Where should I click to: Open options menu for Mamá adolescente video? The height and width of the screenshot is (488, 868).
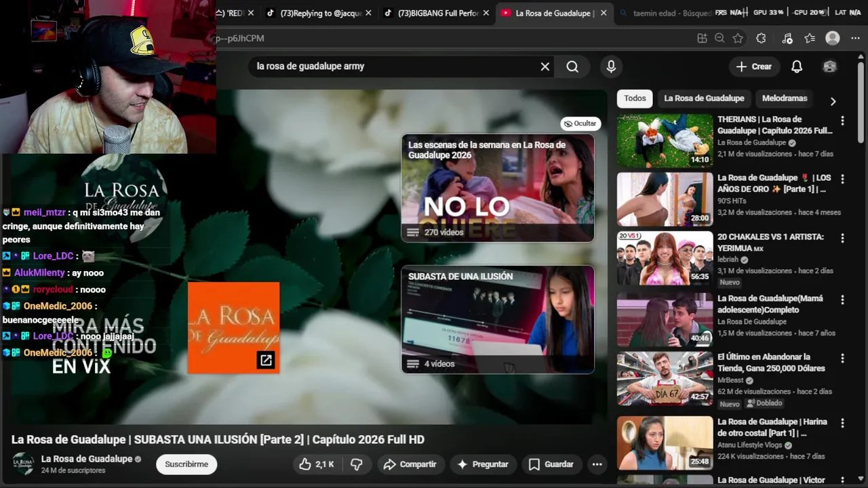pos(842,300)
